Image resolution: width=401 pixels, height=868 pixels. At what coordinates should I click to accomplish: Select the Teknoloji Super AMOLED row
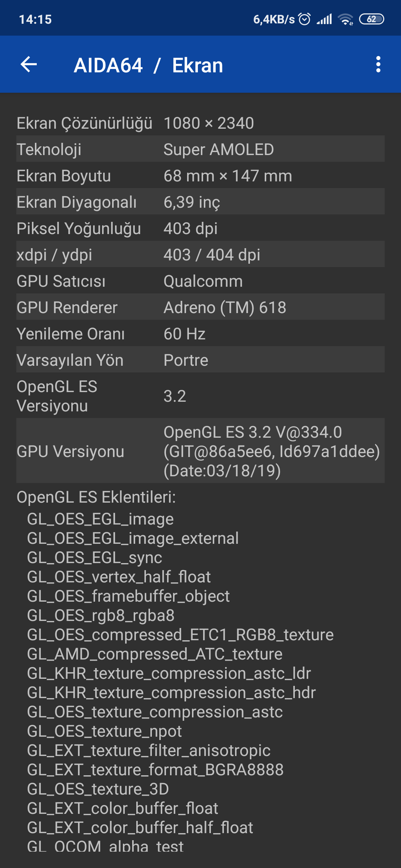(x=200, y=149)
